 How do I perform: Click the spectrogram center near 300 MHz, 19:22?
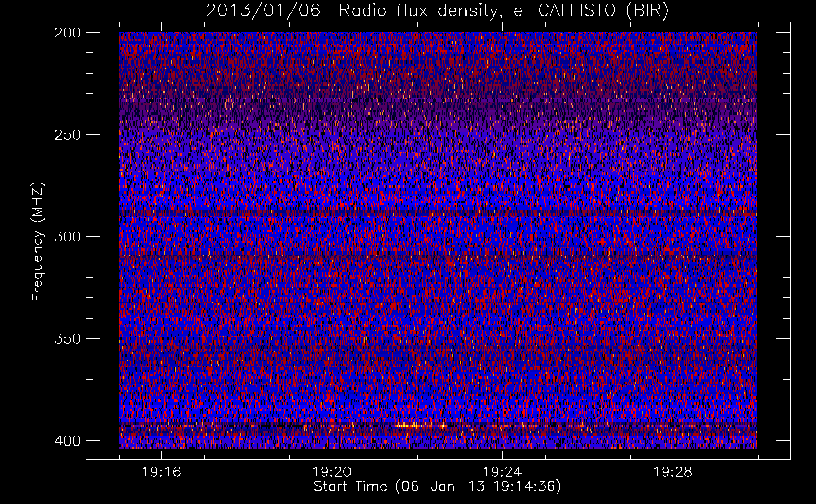click(417, 236)
